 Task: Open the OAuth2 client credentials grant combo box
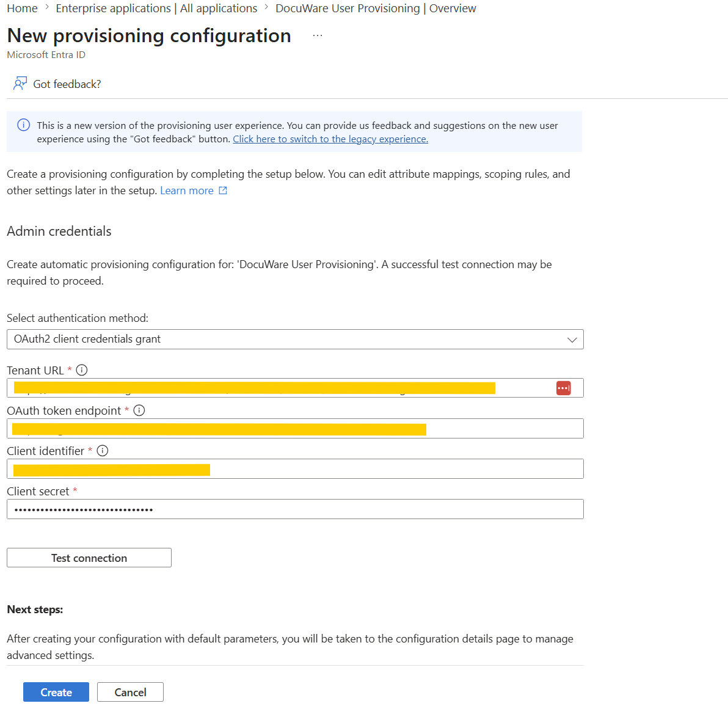(x=295, y=340)
